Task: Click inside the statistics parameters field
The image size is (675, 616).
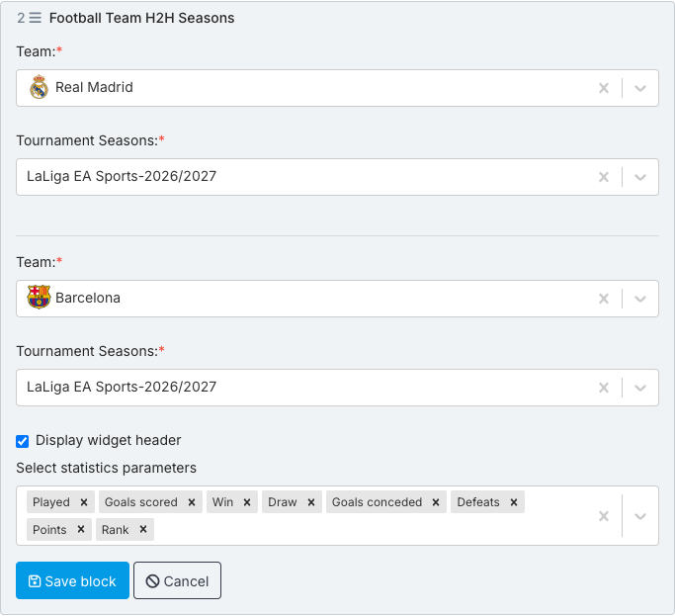Action: [x=338, y=515]
